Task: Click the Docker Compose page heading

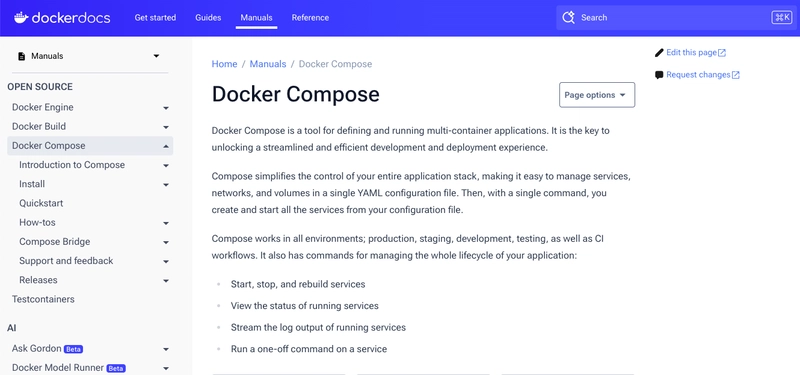Action: (x=295, y=94)
